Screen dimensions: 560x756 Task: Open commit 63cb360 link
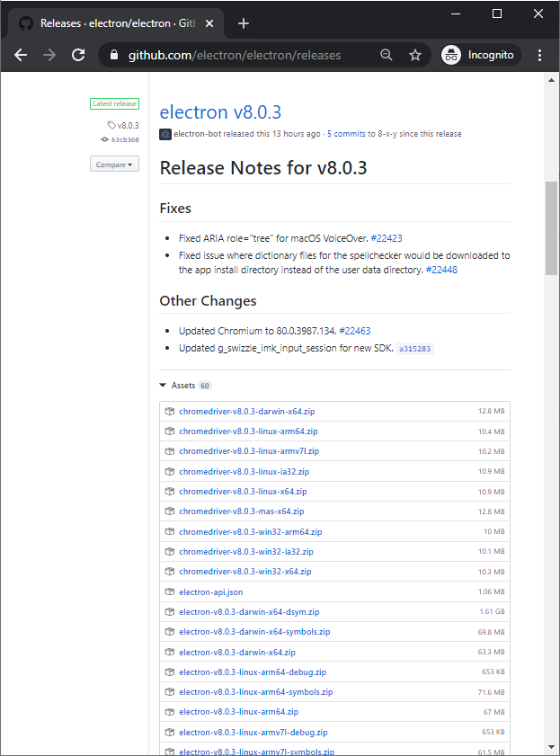(x=120, y=139)
